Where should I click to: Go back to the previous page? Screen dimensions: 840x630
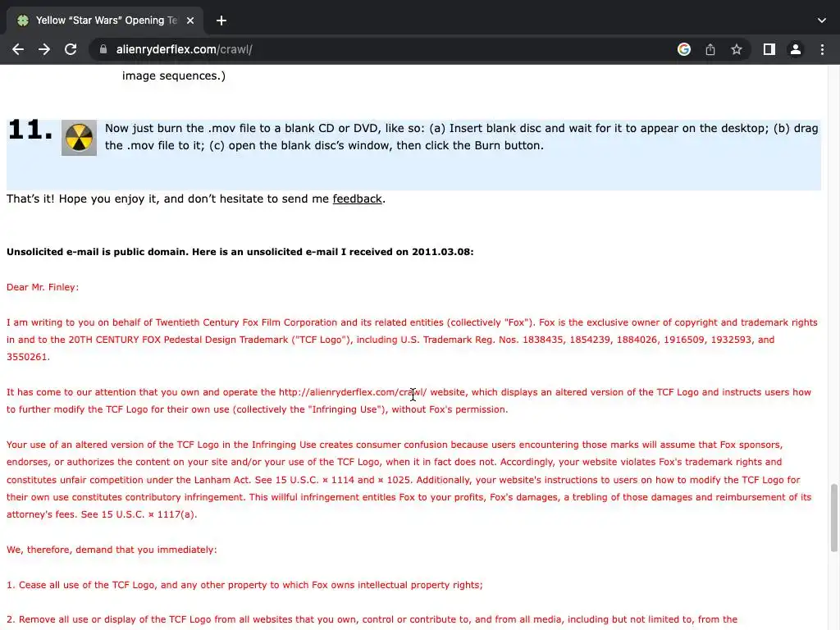pos(18,49)
